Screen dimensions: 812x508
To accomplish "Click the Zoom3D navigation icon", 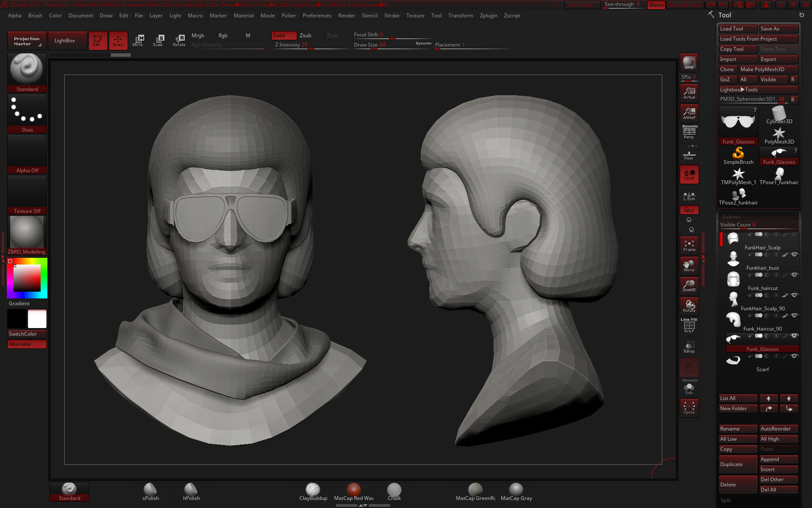I will click(x=689, y=286).
